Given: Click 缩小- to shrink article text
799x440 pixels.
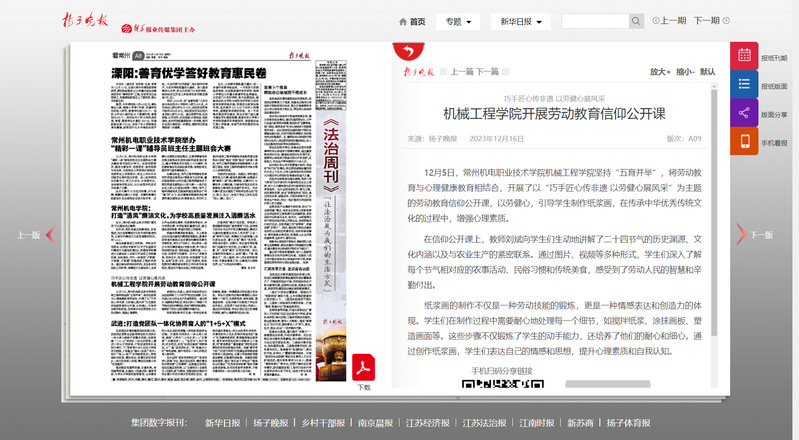Looking at the screenshot, I should click(x=684, y=72).
